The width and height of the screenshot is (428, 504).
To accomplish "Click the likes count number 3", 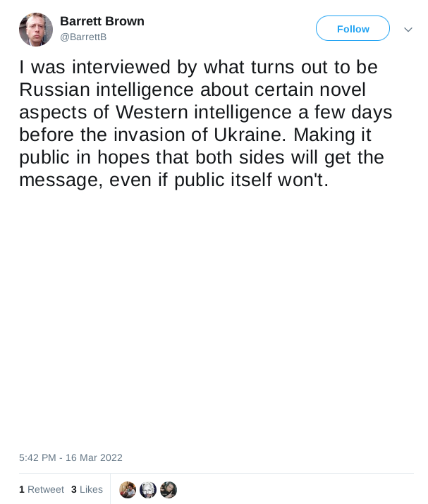I will coord(74,489).
